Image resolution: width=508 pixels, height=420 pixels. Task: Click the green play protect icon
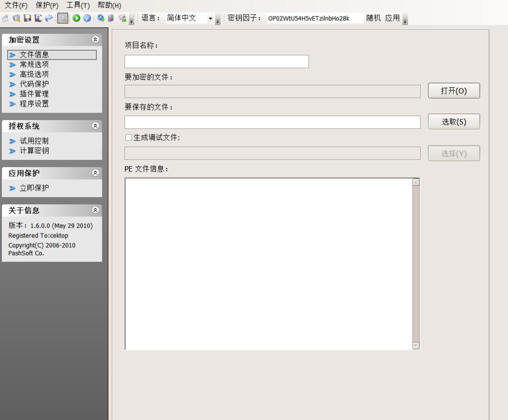76,18
